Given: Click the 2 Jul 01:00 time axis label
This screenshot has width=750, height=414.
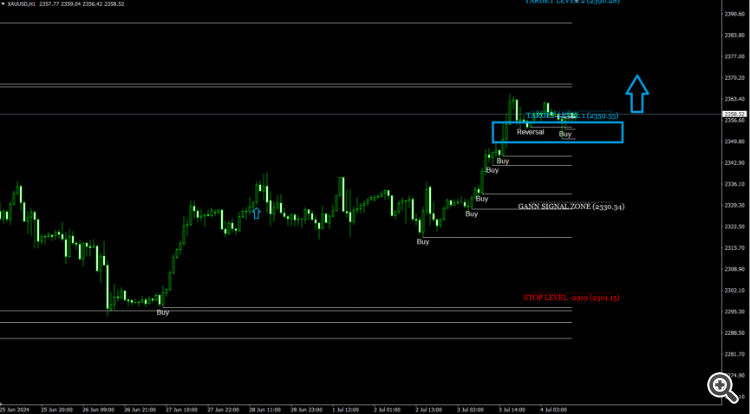Looking at the screenshot, I should click(387, 410).
